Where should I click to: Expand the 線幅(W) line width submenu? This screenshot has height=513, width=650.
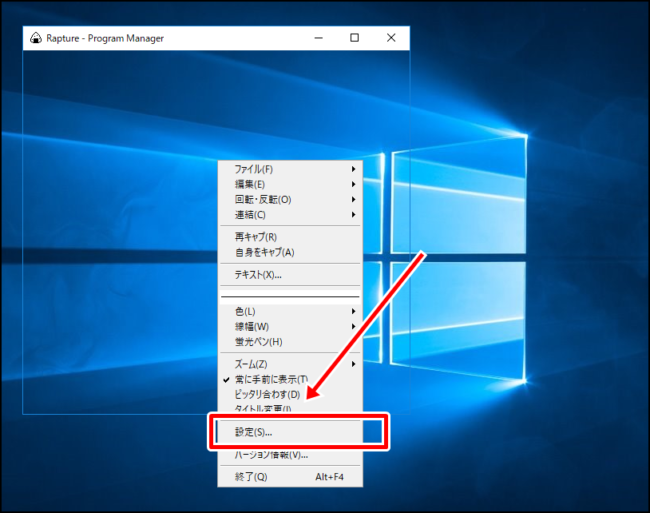(290, 327)
